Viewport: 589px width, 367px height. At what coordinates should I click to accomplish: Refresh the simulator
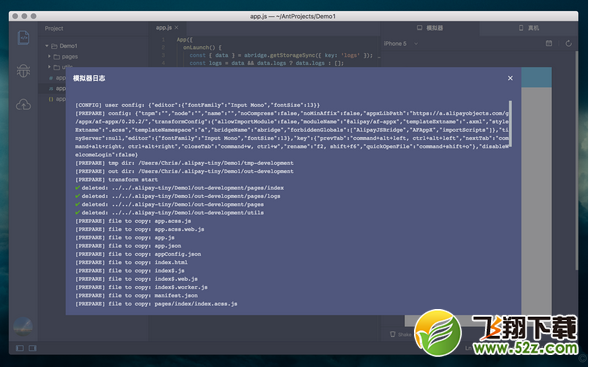coord(569,44)
